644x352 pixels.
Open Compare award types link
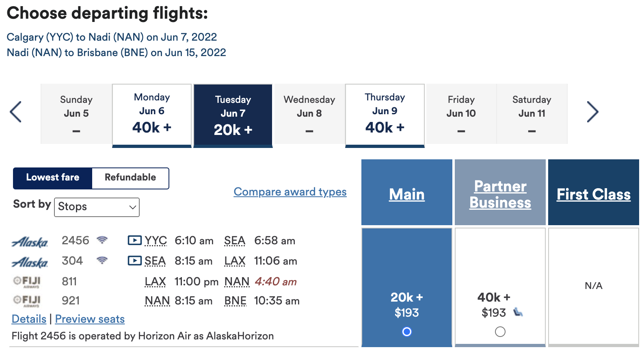pyautogui.click(x=290, y=192)
